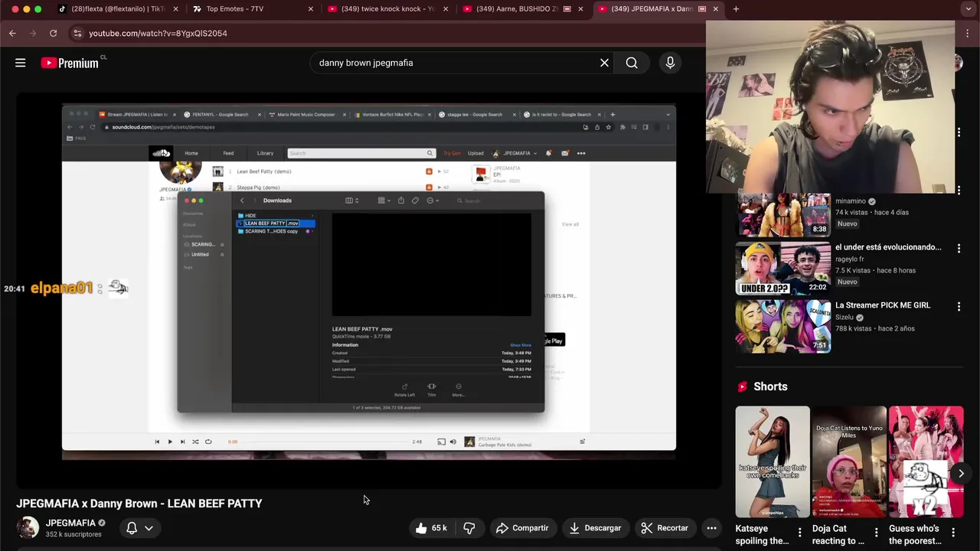Image resolution: width=980 pixels, height=551 pixels.
Task: Start voice search with the microphone
Action: pos(670,63)
